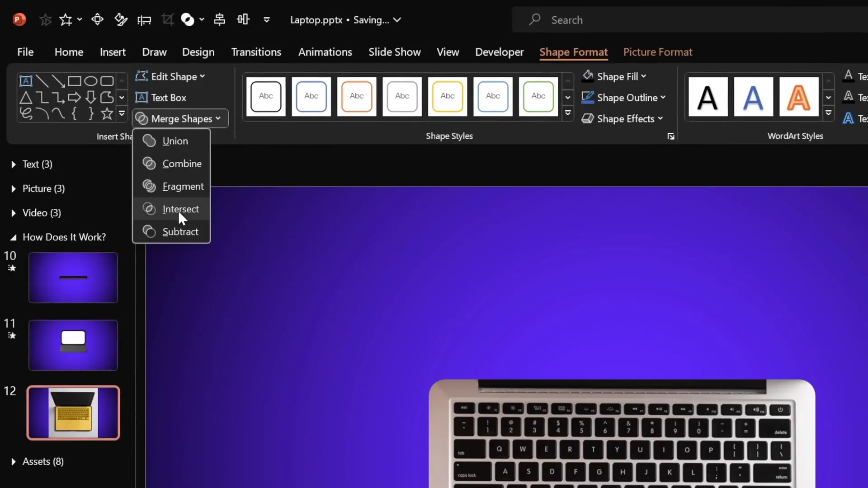Open Shape Effects options
The height and width of the screenshot is (488, 868).
click(x=623, y=118)
